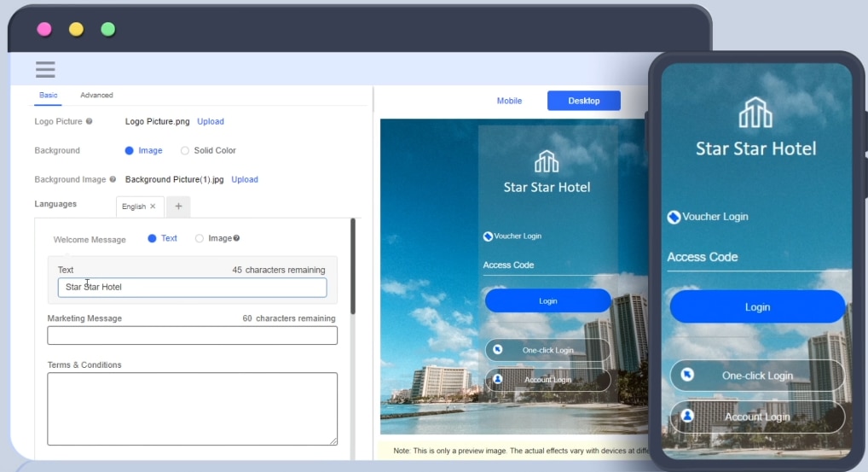Click Voucher Login icon in desktop preview
This screenshot has width=868, height=472.
pos(488,236)
